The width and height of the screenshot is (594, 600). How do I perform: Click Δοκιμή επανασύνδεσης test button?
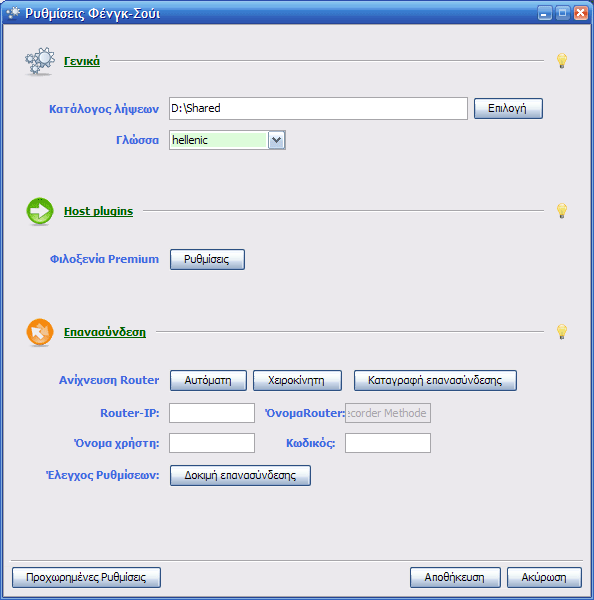pyautogui.click(x=240, y=476)
